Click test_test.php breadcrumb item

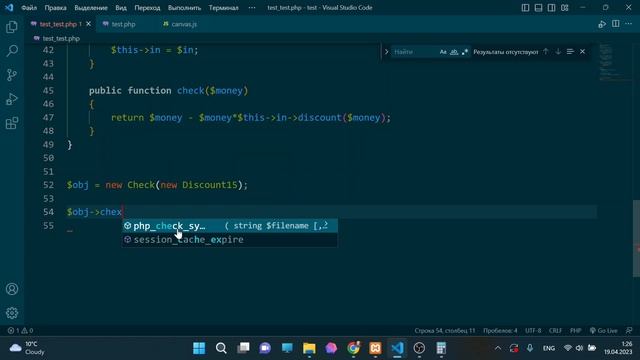tap(61, 38)
